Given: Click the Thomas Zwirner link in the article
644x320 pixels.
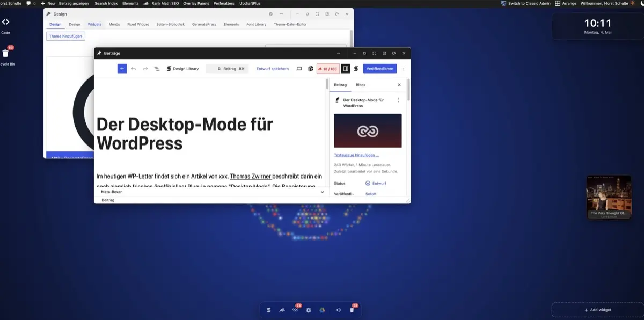Looking at the screenshot, I should click(251, 176).
